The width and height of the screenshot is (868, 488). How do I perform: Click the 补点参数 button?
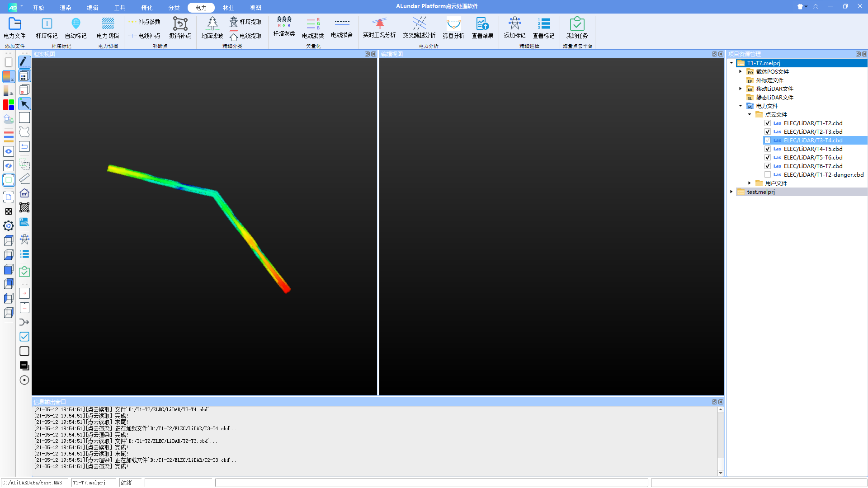[x=144, y=22]
